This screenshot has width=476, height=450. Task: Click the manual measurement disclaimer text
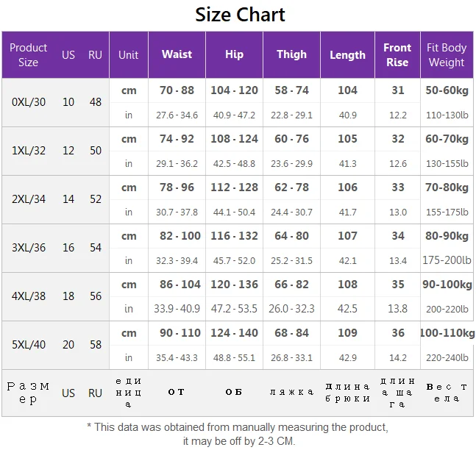(238, 434)
